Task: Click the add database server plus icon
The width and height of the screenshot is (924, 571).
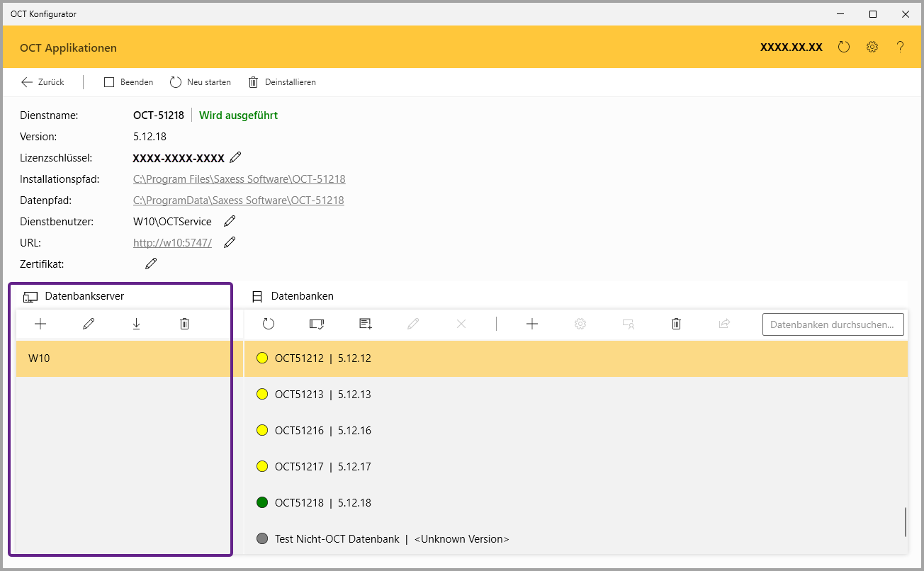Action: 40,324
